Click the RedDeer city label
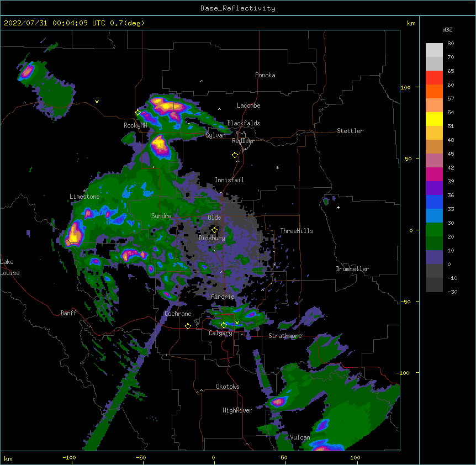The image size is (476, 465). tap(243, 141)
